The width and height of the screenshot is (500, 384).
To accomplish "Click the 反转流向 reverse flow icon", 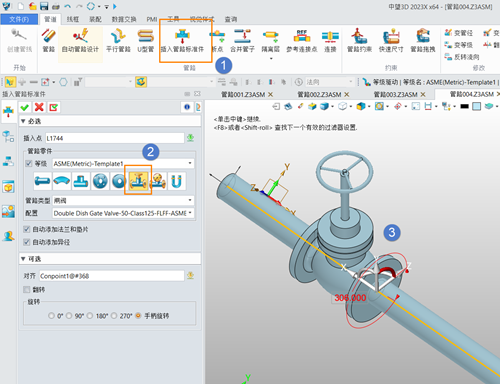I will [x=448, y=57].
